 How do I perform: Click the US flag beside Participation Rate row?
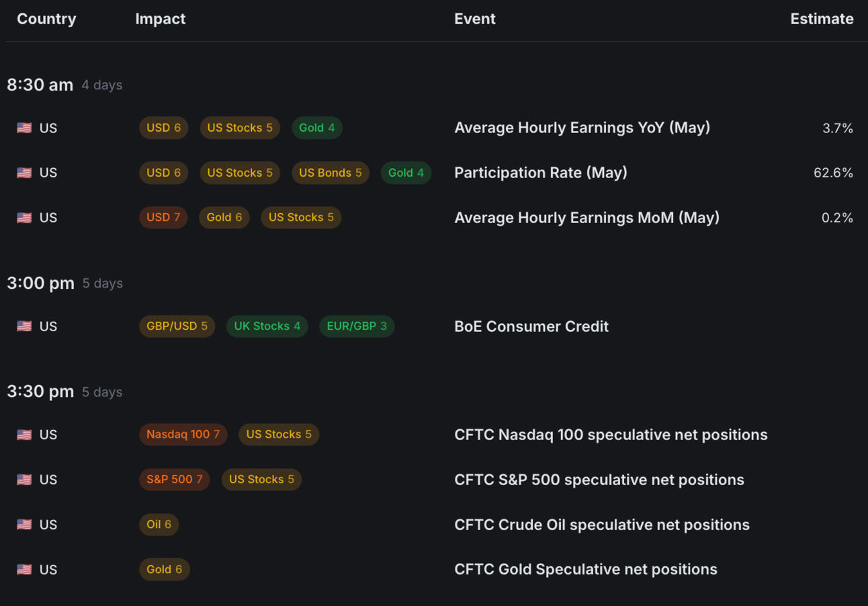tap(24, 173)
